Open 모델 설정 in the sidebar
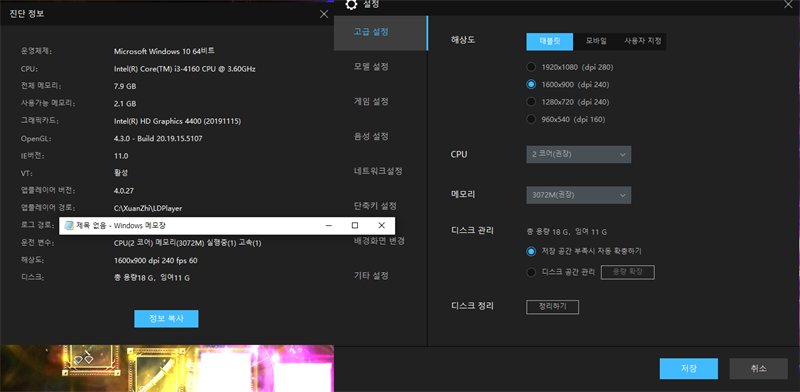 coord(371,66)
